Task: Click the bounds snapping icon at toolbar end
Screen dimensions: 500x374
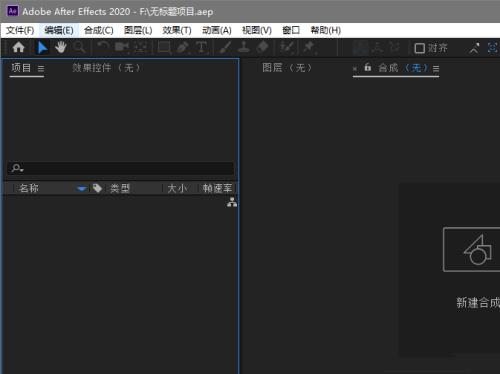Action: (x=493, y=48)
